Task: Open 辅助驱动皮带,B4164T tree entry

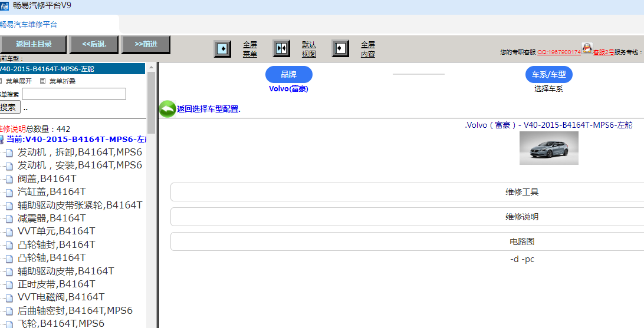Action: pyautogui.click(x=65, y=271)
